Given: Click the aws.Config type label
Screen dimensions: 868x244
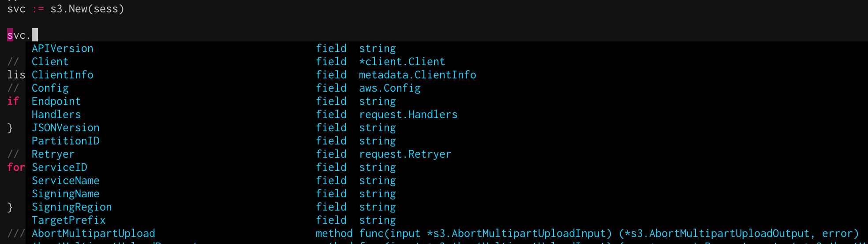Looking at the screenshot, I should tap(389, 88).
